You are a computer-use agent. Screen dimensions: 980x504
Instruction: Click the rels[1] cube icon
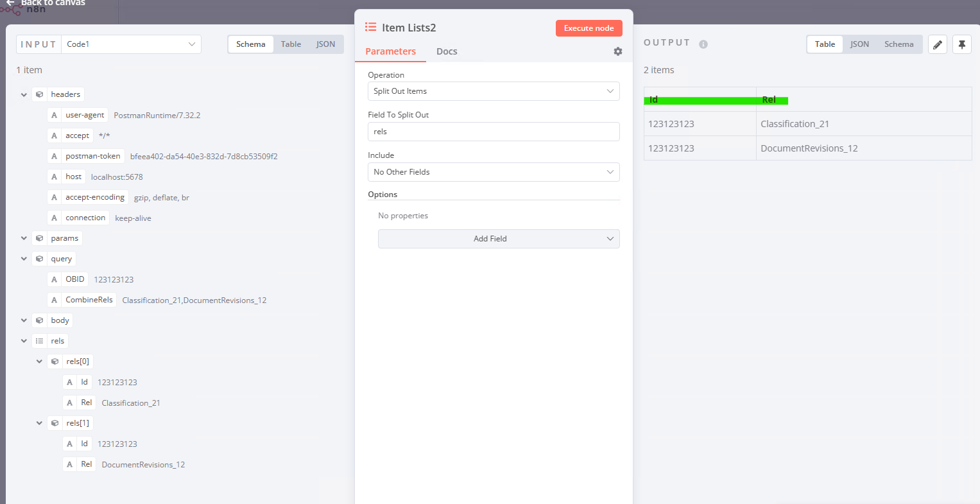click(55, 423)
